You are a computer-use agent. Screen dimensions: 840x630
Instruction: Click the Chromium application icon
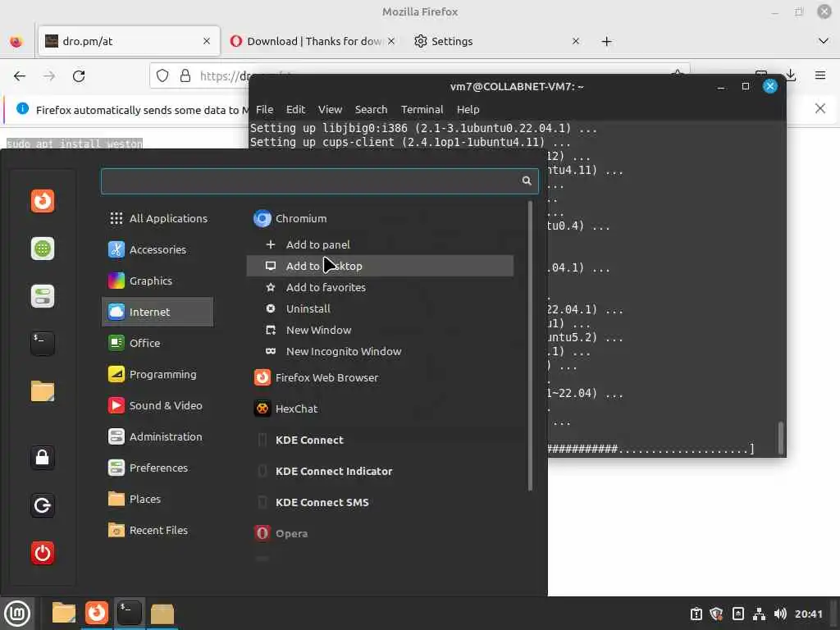coord(262,218)
